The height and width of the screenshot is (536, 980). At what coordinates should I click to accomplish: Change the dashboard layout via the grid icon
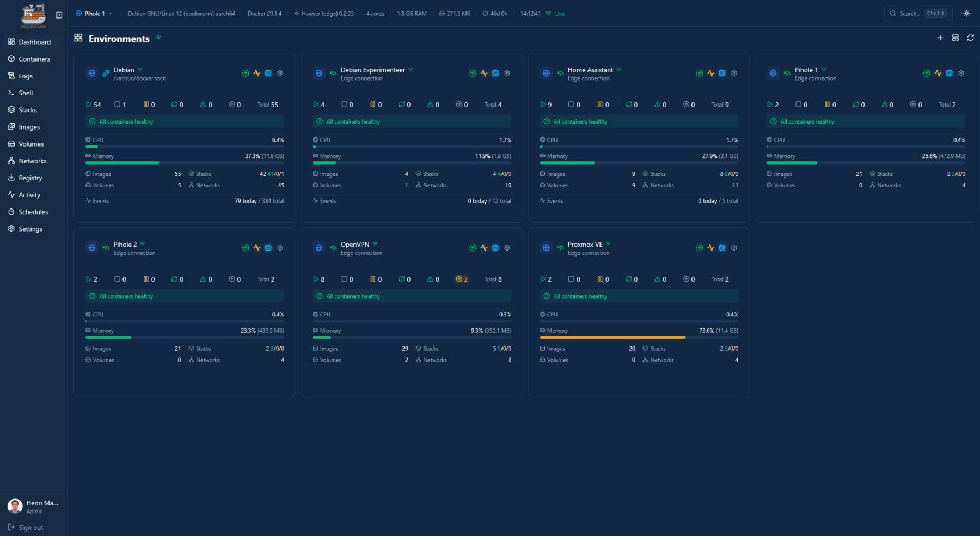955,38
